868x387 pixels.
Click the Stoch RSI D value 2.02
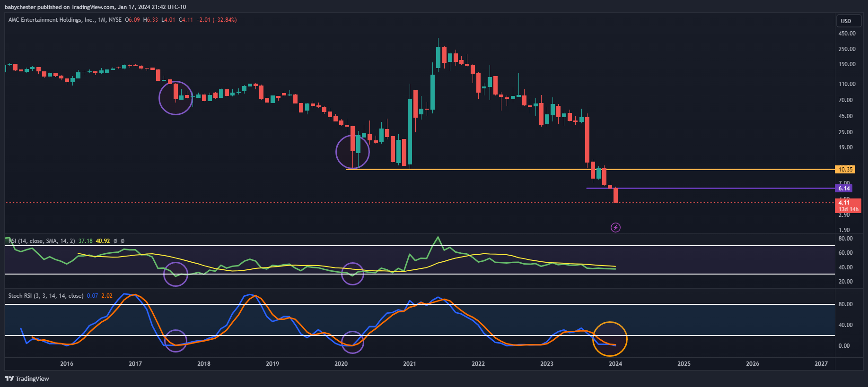107,296
